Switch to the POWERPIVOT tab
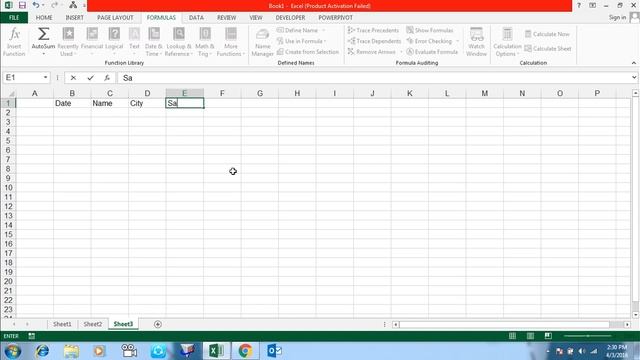Viewport: 640px width, 360px height. point(336,18)
